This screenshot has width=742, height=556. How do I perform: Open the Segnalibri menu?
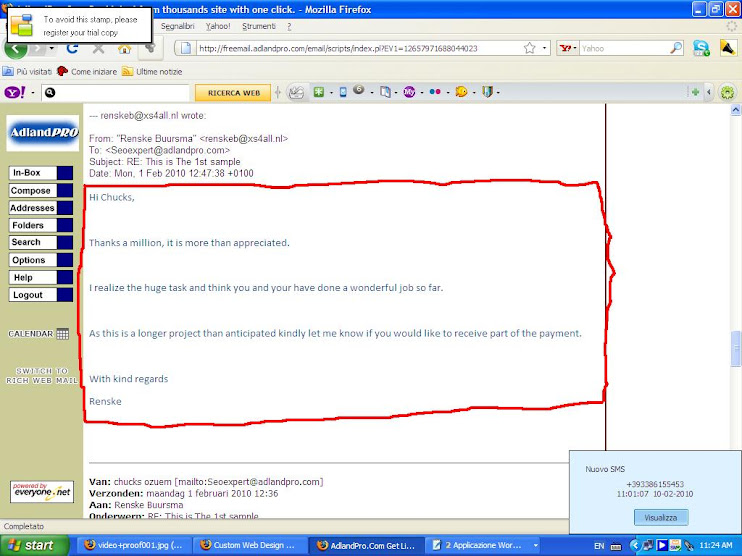click(x=177, y=26)
